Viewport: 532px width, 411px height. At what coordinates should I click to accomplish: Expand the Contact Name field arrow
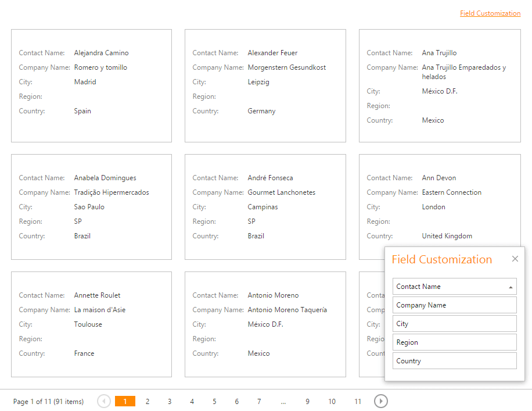[511, 287]
